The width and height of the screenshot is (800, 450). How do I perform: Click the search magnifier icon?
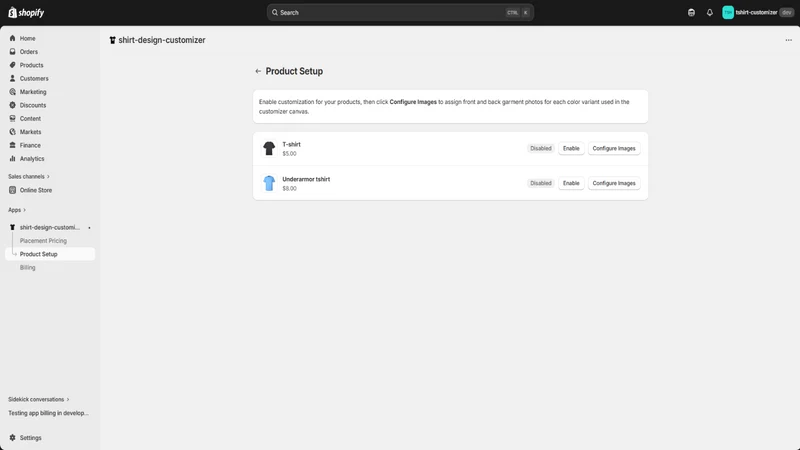[274, 13]
